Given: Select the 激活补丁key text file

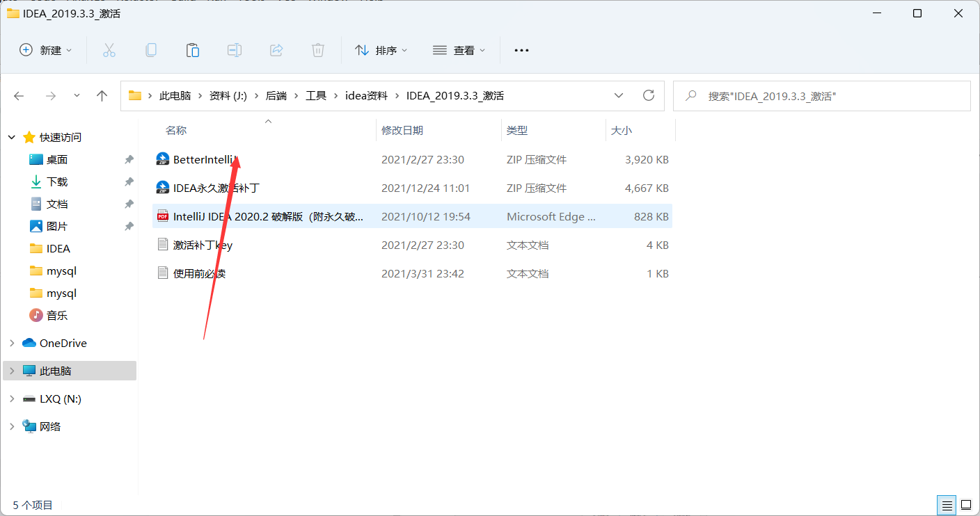Looking at the screenshot, I should (203, 245).
